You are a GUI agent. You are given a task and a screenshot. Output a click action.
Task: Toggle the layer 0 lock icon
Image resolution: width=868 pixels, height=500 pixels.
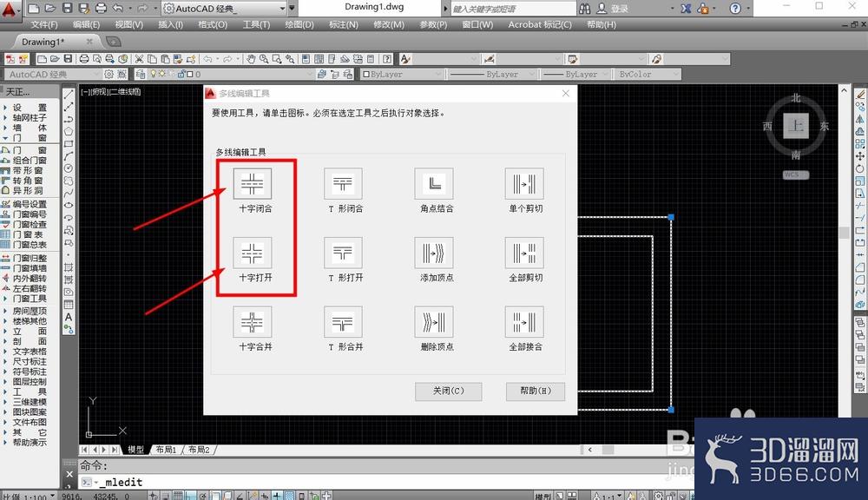[x=181, y=74]
